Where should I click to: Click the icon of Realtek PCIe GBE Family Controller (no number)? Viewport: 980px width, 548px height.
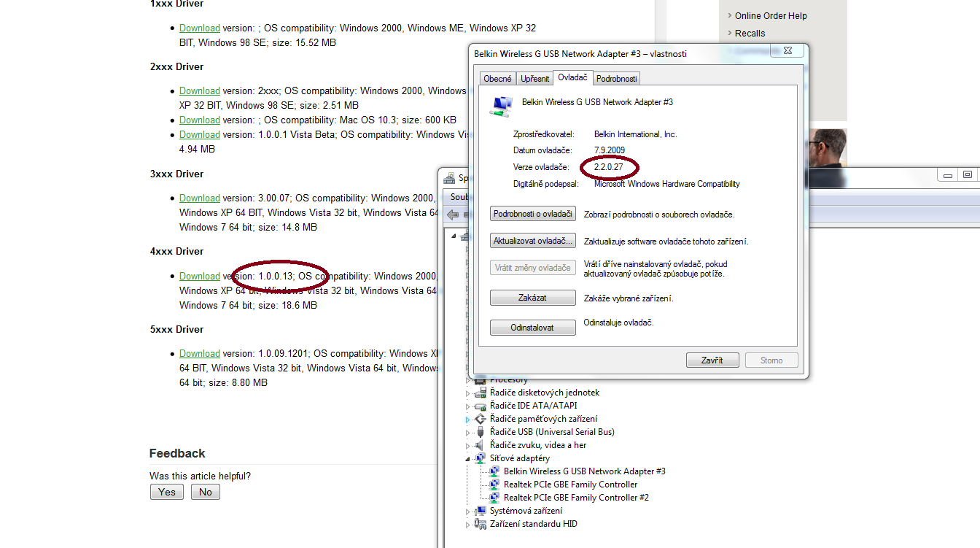(x=495, y=485)
